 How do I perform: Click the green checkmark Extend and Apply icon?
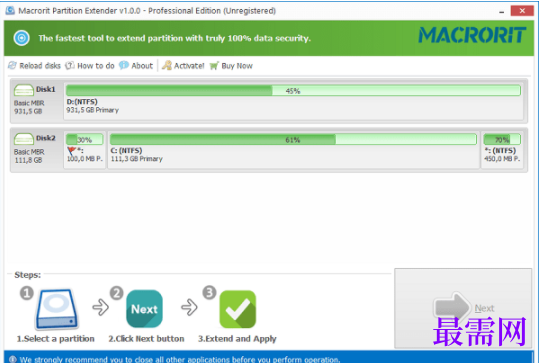(238, 309)
